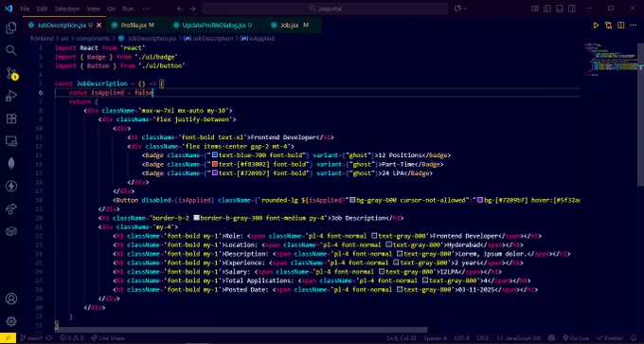Open the Go menu
The height and width of the screenshot is (344, 644).
(x=112, y=9)
